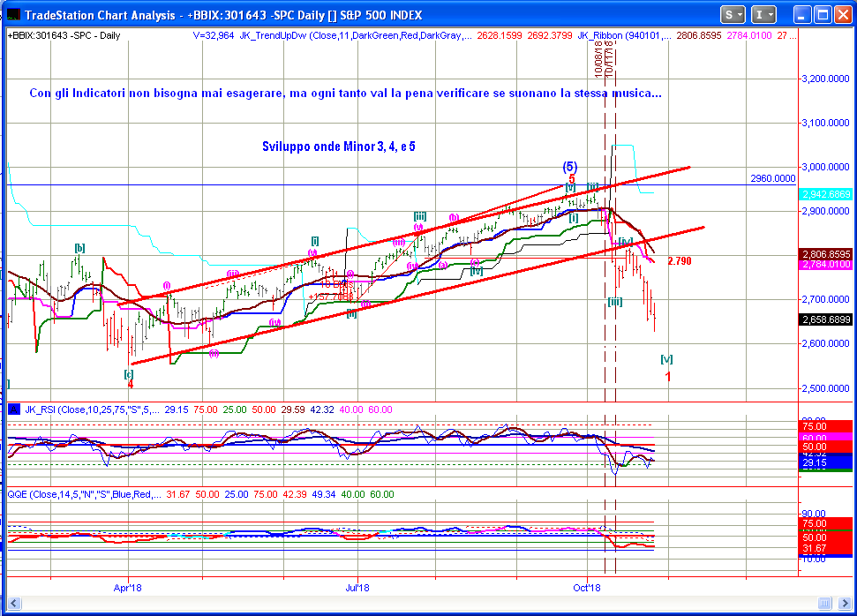Click the red 31.67 marker on QQE axis
This screenshot has width=857, height=616.
(826, 548)
